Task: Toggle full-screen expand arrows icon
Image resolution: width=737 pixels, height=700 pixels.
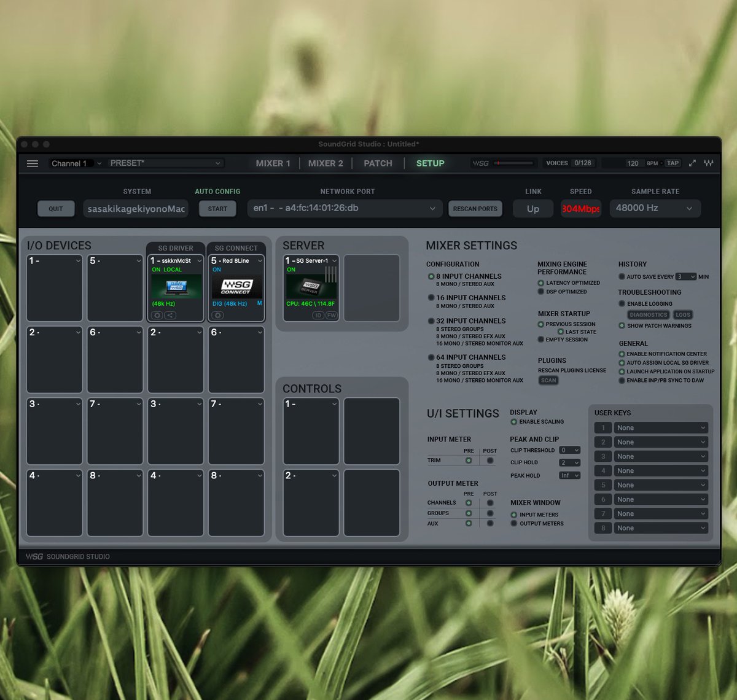Action: [x=692, y=163]
